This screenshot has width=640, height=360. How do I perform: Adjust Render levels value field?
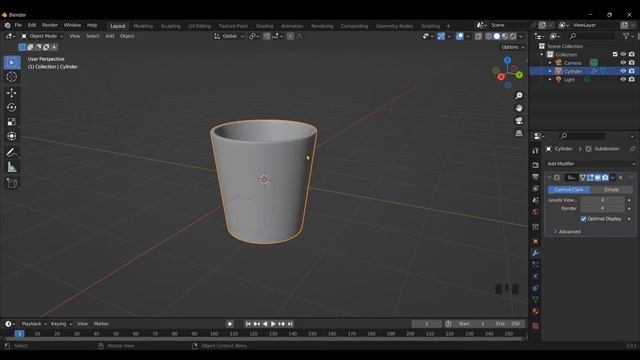click(602, 208)
